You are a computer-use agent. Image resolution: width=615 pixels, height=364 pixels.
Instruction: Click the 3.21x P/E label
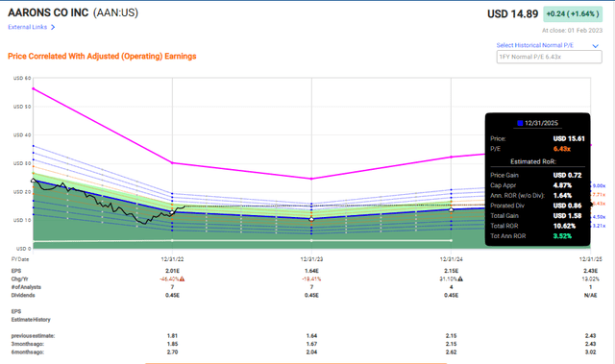tap(599, 226)
